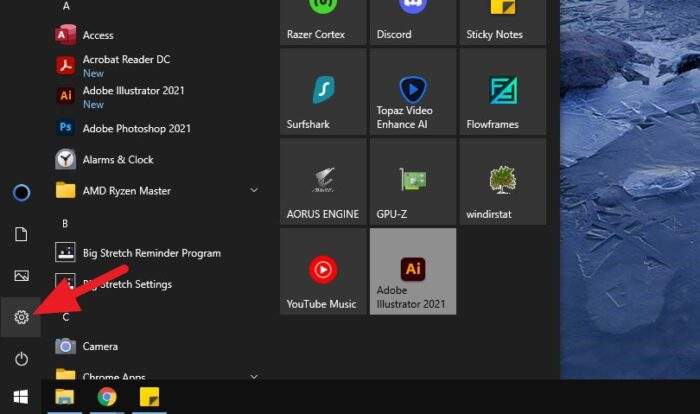700x414 pixels.
Task: Launch Big Stretch Reminder Program
Action: 156,253
